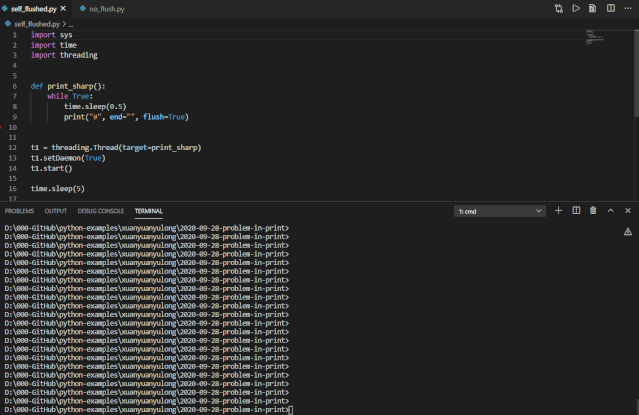Run the Python file with play button
The width and height of the screenshot is (639, 415).
tap(576, 8)
